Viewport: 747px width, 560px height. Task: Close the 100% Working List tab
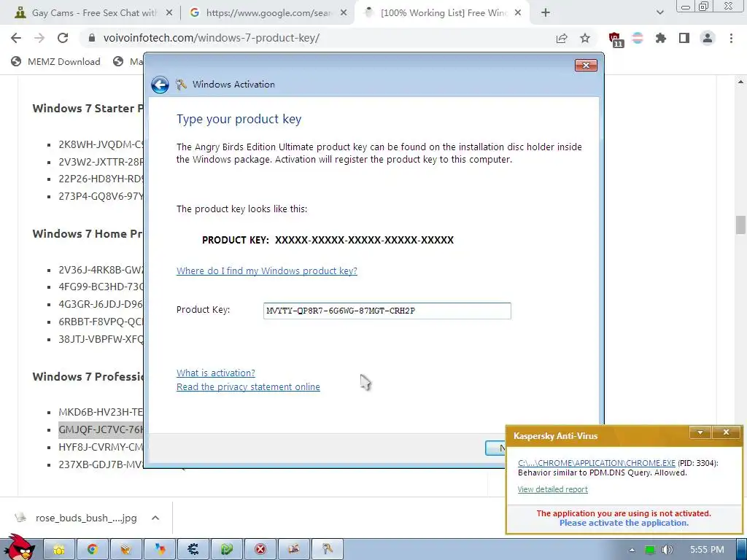pos(518,13)
